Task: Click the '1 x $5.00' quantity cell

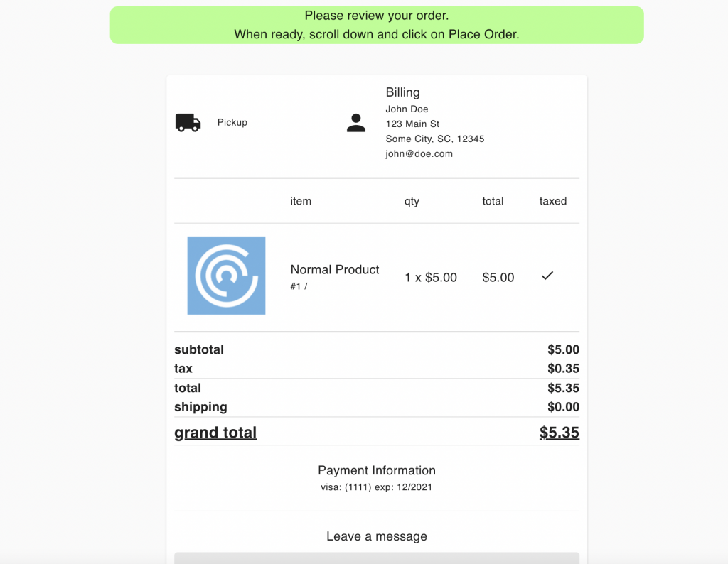Action: point(430,278)
